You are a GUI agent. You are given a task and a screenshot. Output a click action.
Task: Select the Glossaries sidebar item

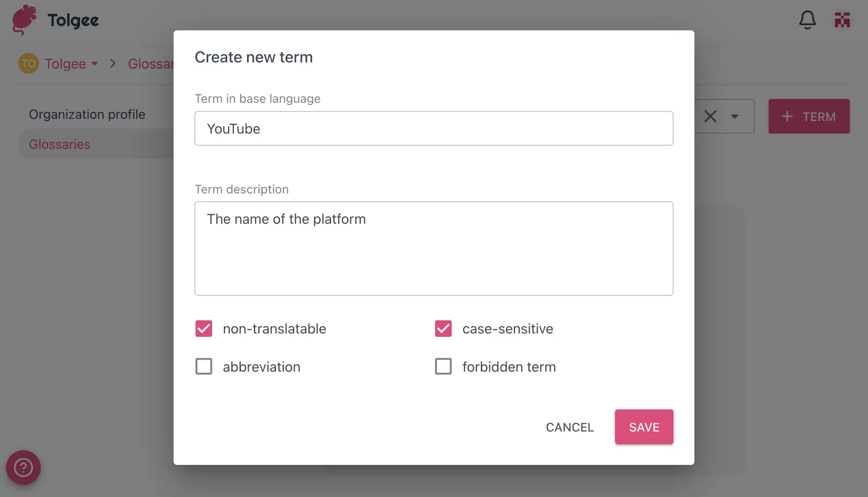(60, 144)
